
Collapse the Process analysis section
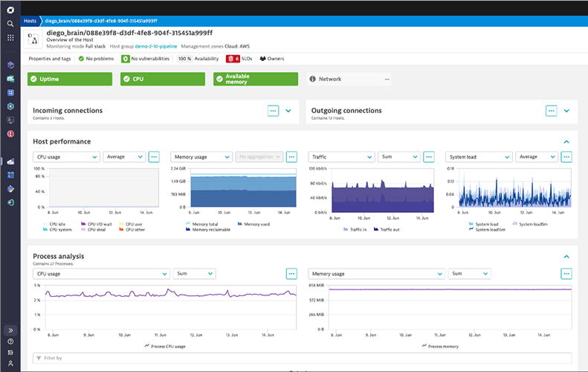click(566, 256)
